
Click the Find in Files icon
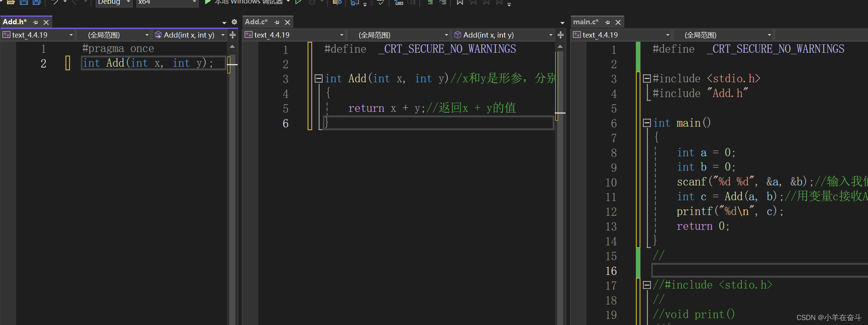337,2
